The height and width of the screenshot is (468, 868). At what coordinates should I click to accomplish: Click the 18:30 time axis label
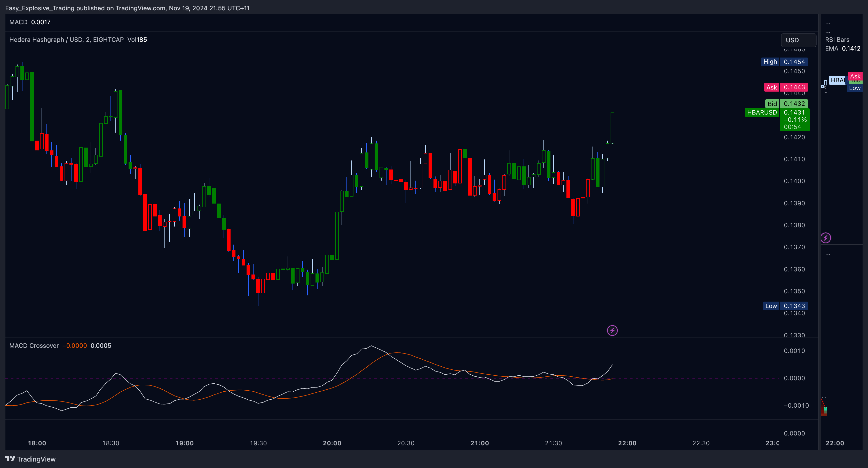(x=111, y=443)
